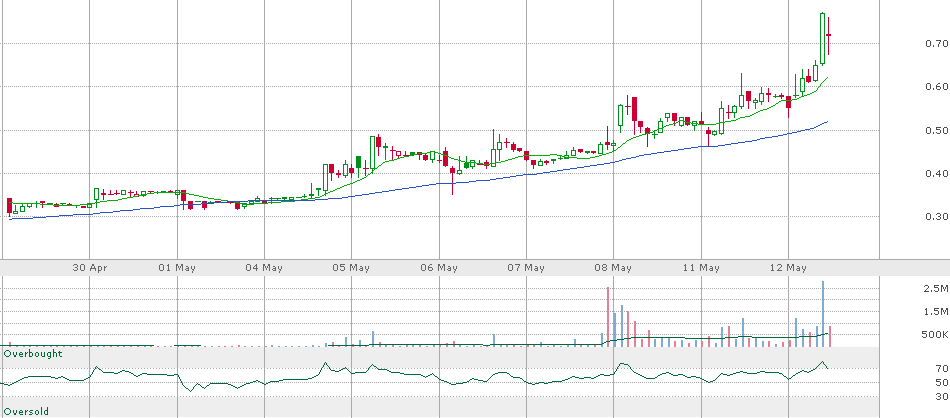Click the 07 May date label
The image size is (950, 418).
tap(526, 267)
